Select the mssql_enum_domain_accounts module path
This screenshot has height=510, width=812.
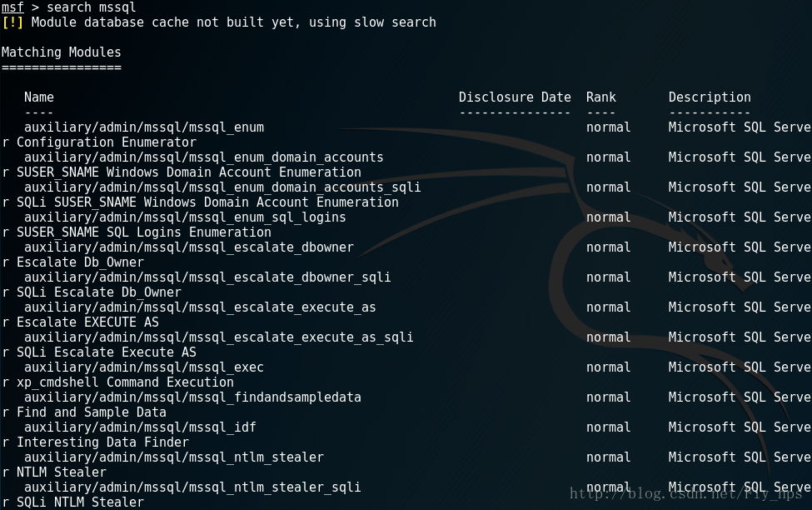click(x=203, y=157)
